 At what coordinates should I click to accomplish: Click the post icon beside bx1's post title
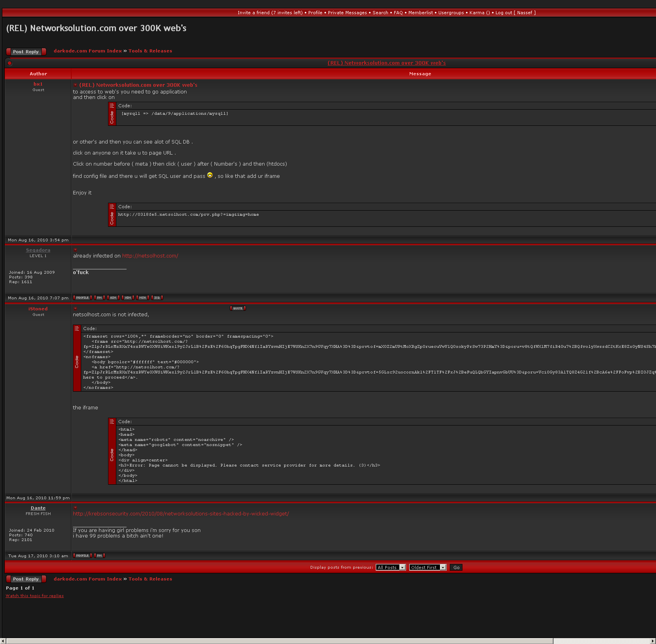tap(75, 85)
